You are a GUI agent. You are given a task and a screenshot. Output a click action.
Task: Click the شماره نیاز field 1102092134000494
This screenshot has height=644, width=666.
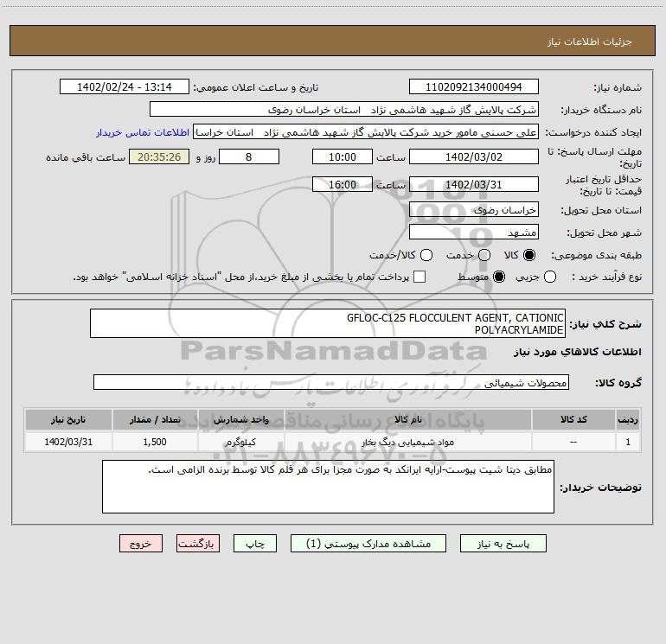(x=474, y=86)
